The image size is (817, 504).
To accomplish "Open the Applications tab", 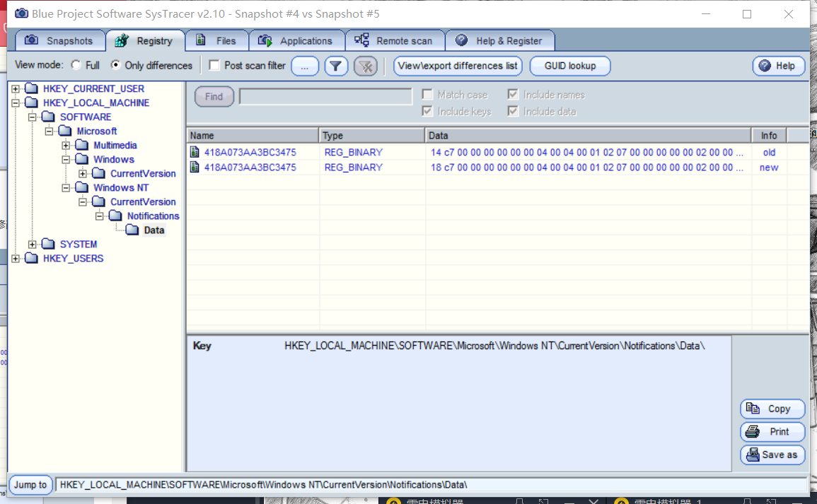I will click(296, 40).
